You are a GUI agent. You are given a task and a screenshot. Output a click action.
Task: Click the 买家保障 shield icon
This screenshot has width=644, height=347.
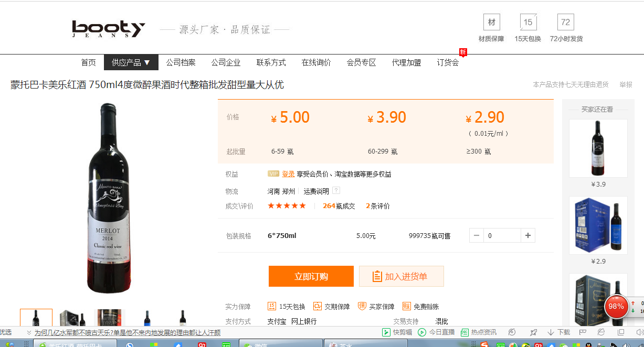pyautogui.click(x=362, y=306)
